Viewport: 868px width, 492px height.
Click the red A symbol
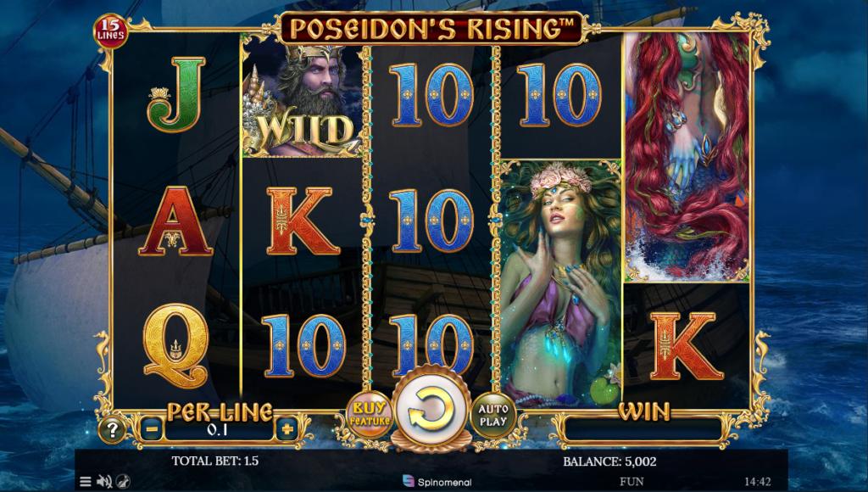(x=175, y=221)
